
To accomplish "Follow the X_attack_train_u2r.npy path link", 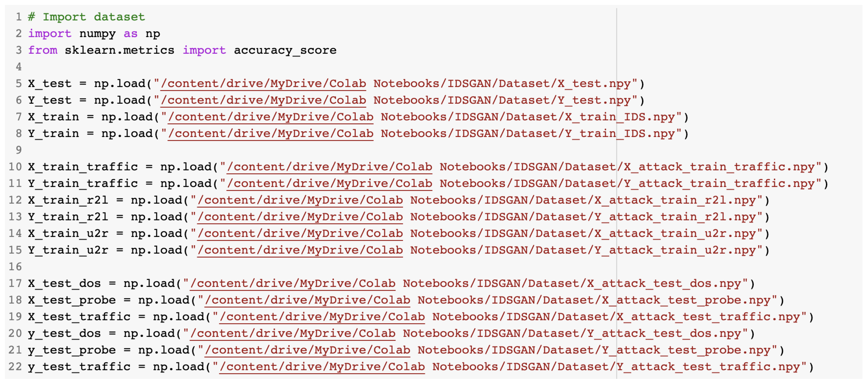I will (x=300, y=233).
